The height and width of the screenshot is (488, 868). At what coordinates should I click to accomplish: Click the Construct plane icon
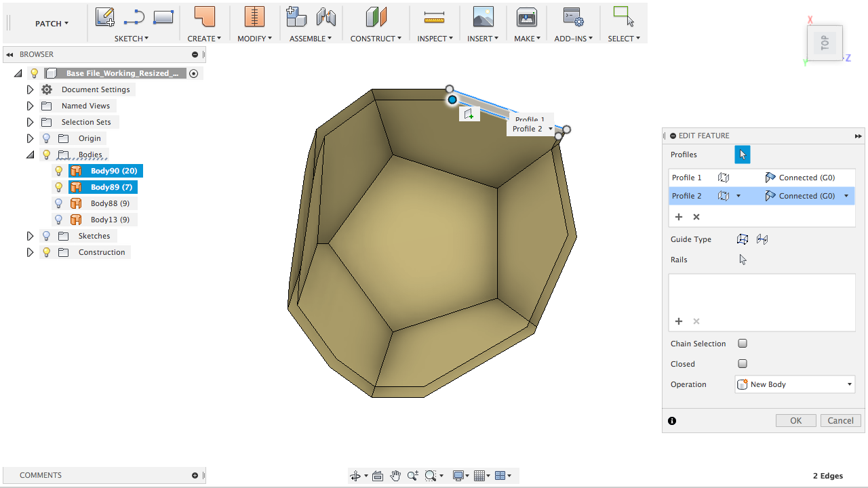(376, 17)
